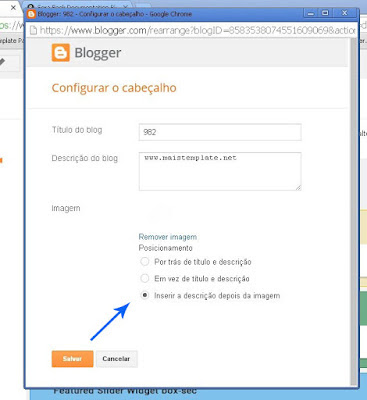
Task: Click the Cancelar button
Action: pyautogui.click(x=116, y=359)
